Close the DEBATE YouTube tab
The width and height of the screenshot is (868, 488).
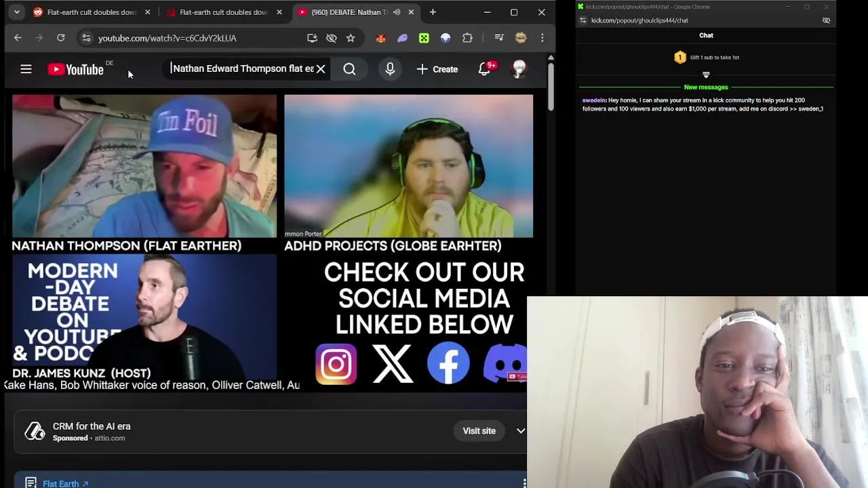[x=411, y=12]
